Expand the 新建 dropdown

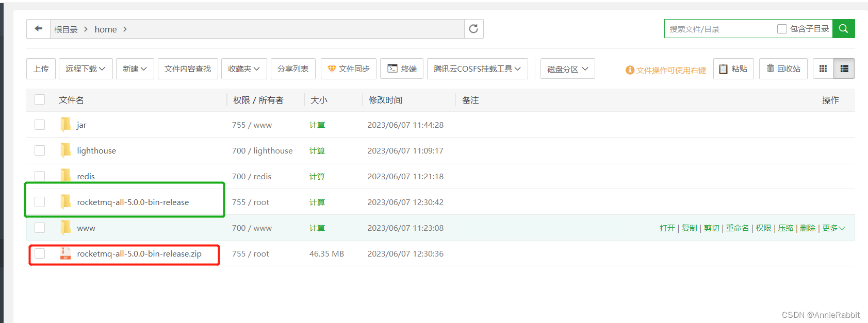135,69
